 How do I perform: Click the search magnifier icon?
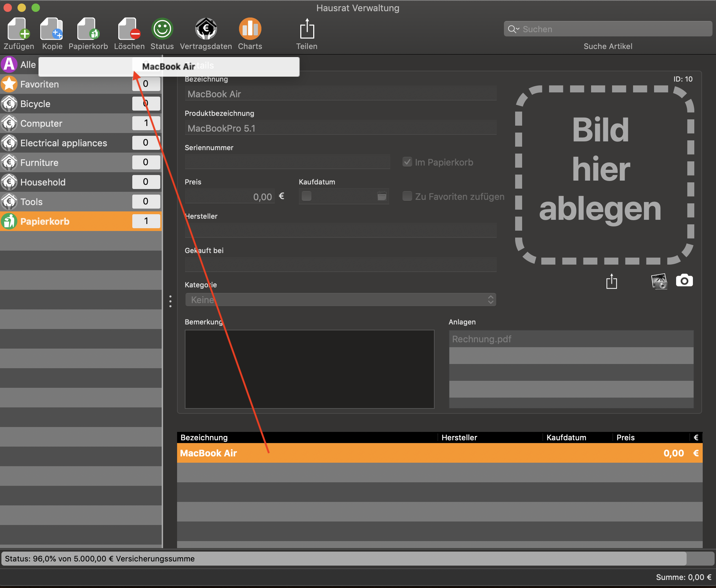point(513,29)
